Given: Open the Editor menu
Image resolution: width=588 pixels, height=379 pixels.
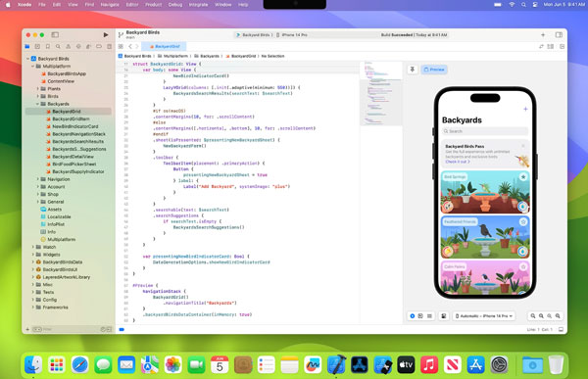Looking at the screenshot, I should click(x=132, y=5).
